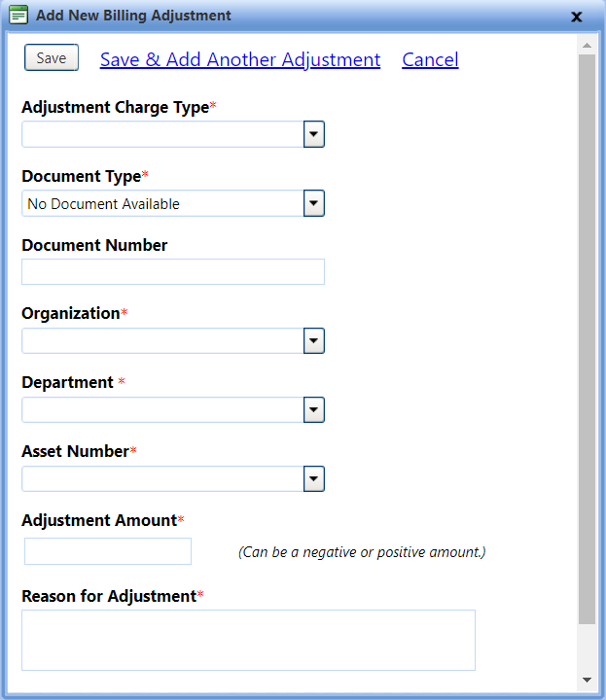Expand the Document Type dropdown arrow

pos(314,203)
